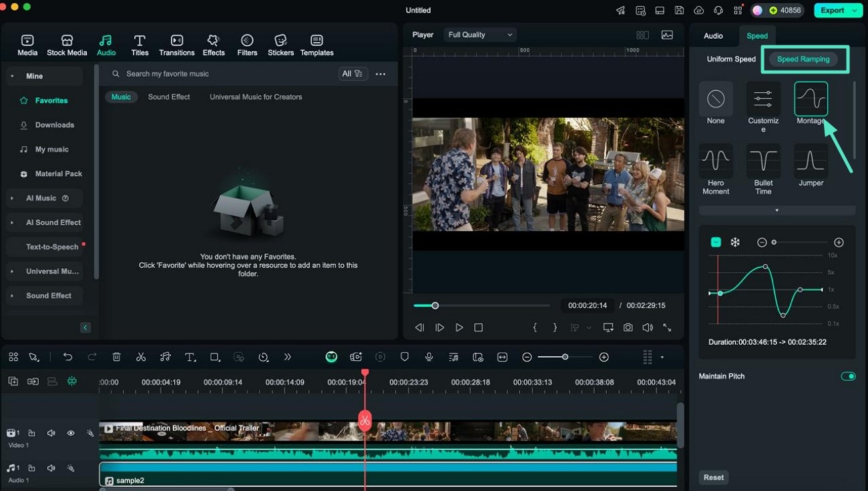
Task: Toggle the green magnetic timeline icon
Action: 71,381
